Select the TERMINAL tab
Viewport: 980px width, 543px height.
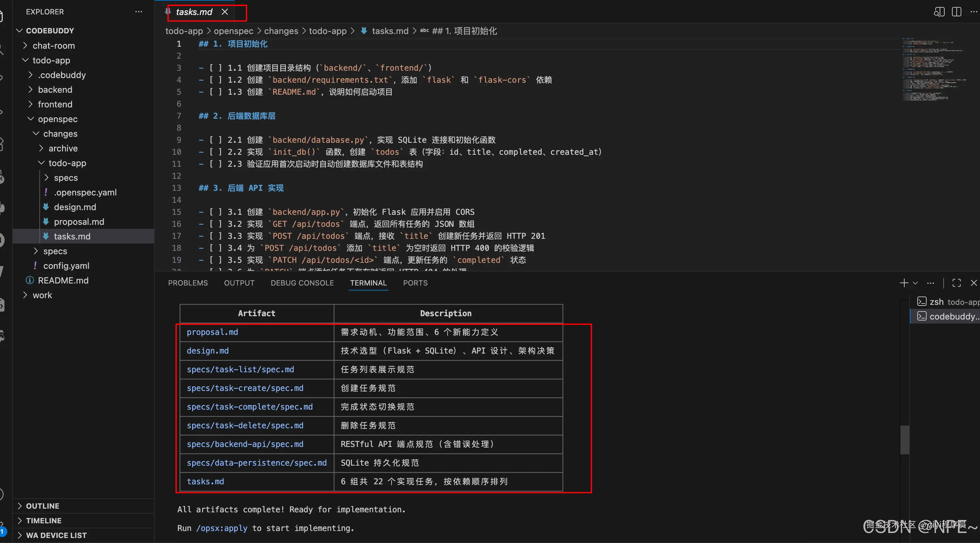(x=368, y=283)
